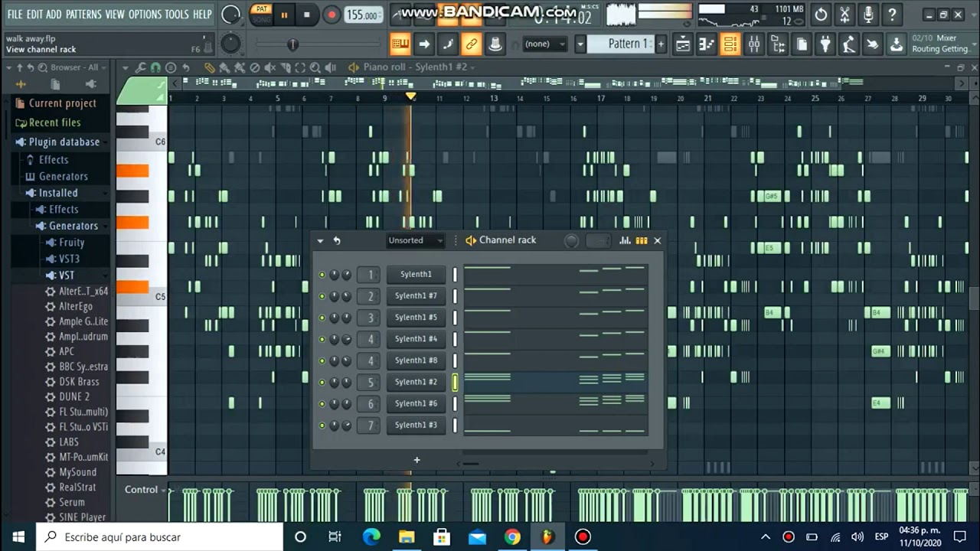Open the Piano roll view button in toolbar
Viewport: 980px width, 551px height.
[x=707, y=44]
